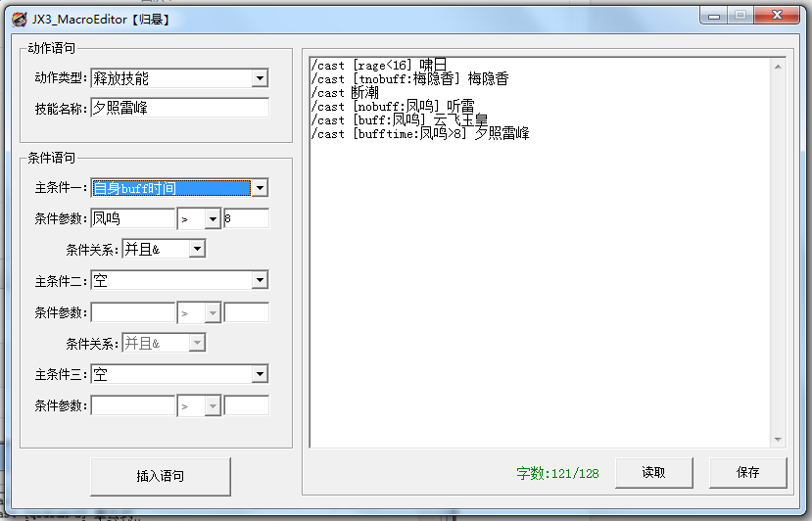Screen dimensions: 812x521
Task: Click the line "/cast [tnobuff:梅隐香] 梅隐香"
Action: tap(409, 78)
